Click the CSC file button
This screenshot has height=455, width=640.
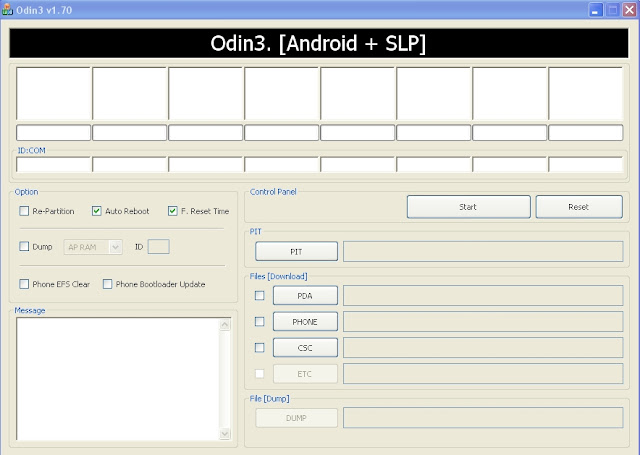[305, 348]
